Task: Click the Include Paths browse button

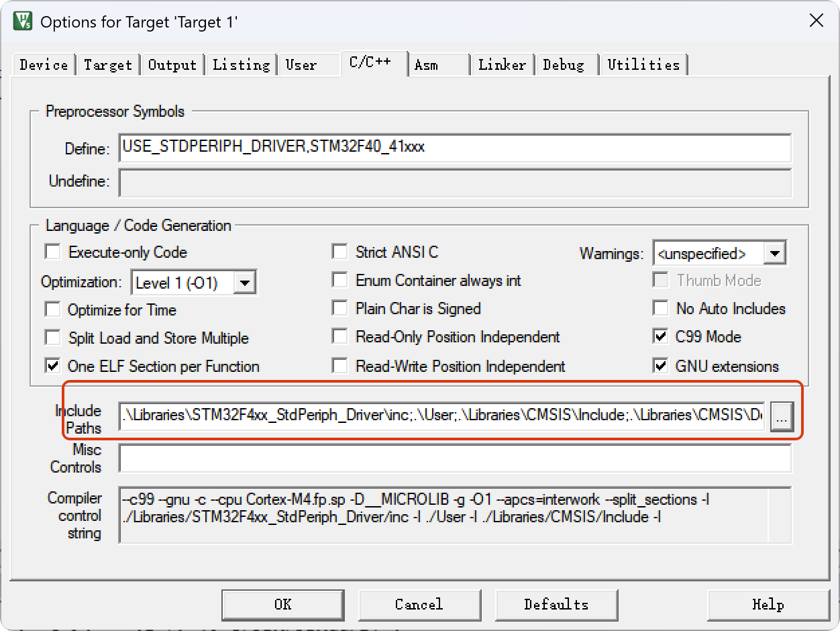Action: (x=782, y=416)
